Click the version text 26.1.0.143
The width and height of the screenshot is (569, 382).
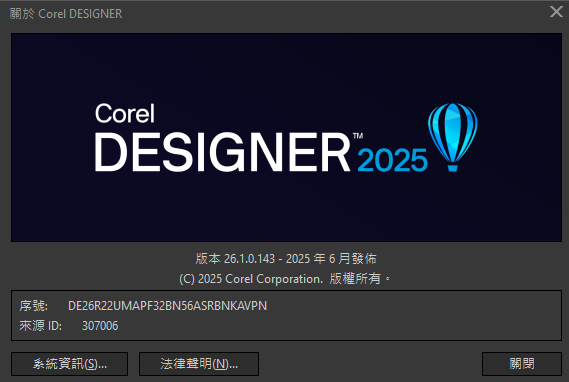(249, 259)
